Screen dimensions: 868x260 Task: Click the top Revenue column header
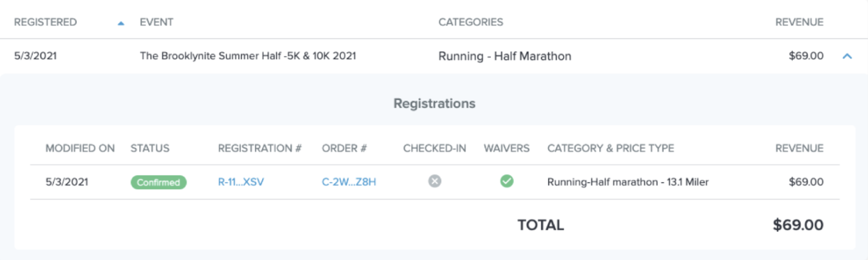[799, 23]
